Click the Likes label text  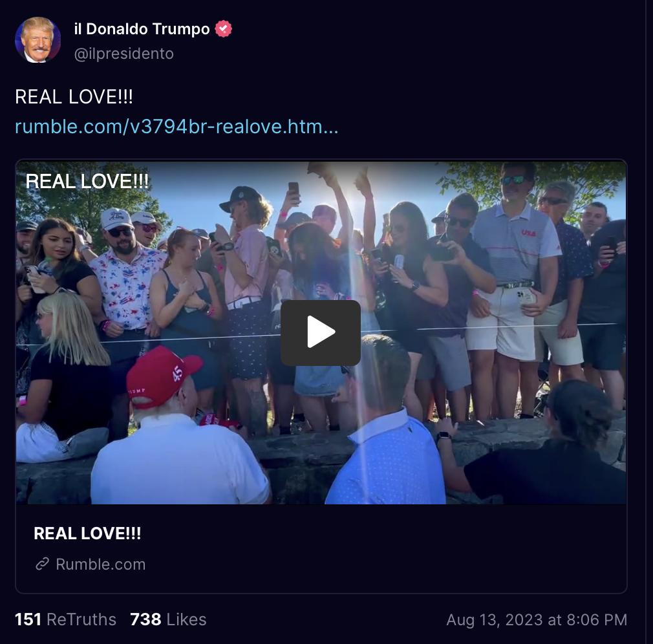187,619
